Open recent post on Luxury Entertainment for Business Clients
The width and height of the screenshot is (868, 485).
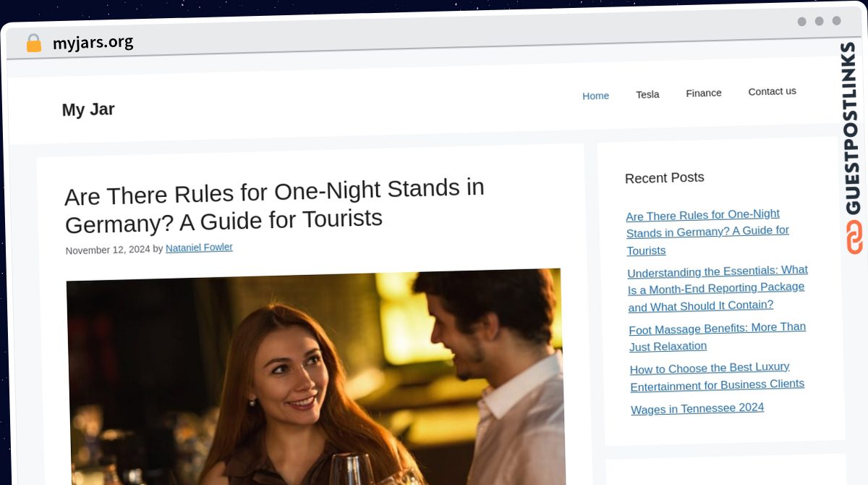pos(717,376)
